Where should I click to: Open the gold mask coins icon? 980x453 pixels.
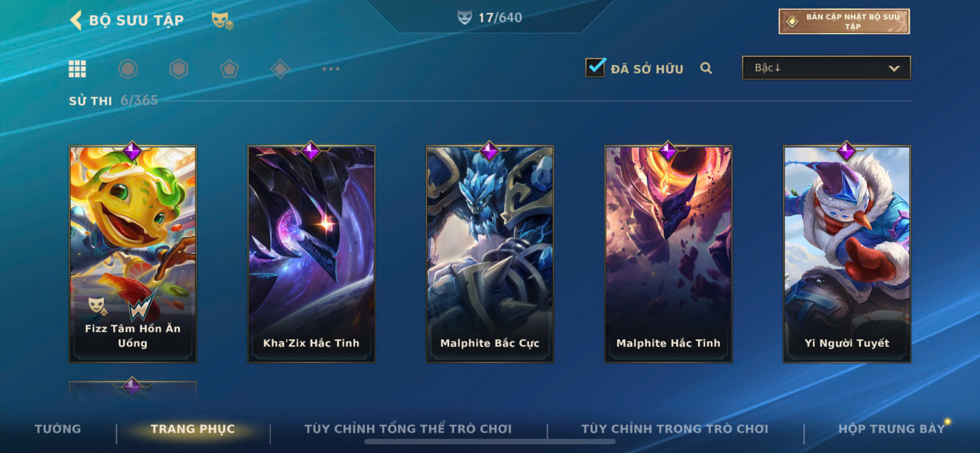222,20
